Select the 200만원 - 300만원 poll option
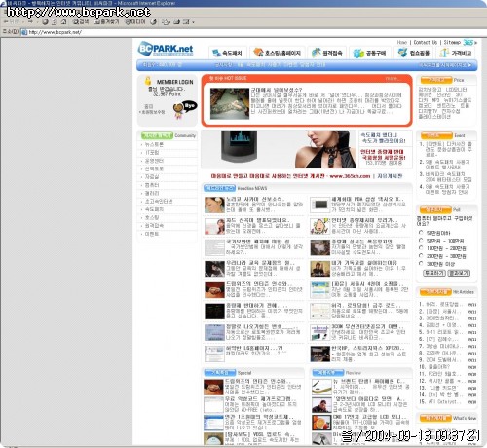Image resolution: width=487 pixels, height=448 pixels. (x=421, y=256)
